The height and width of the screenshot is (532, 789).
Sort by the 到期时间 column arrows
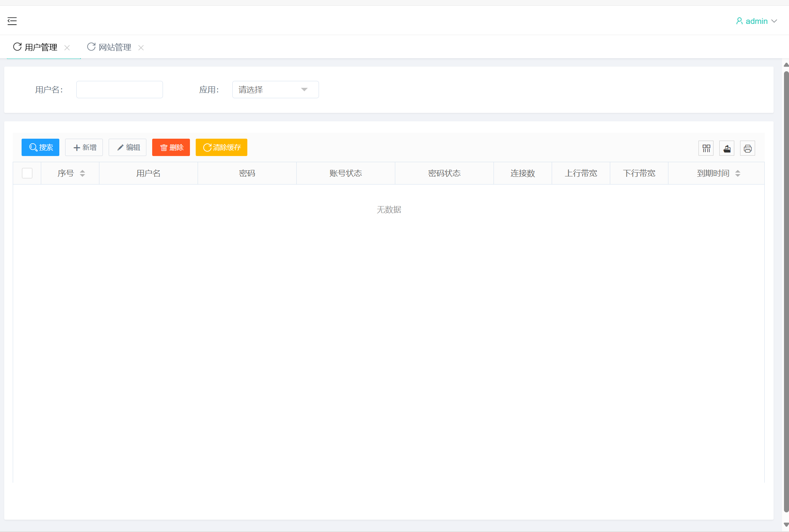pos(738,173)
